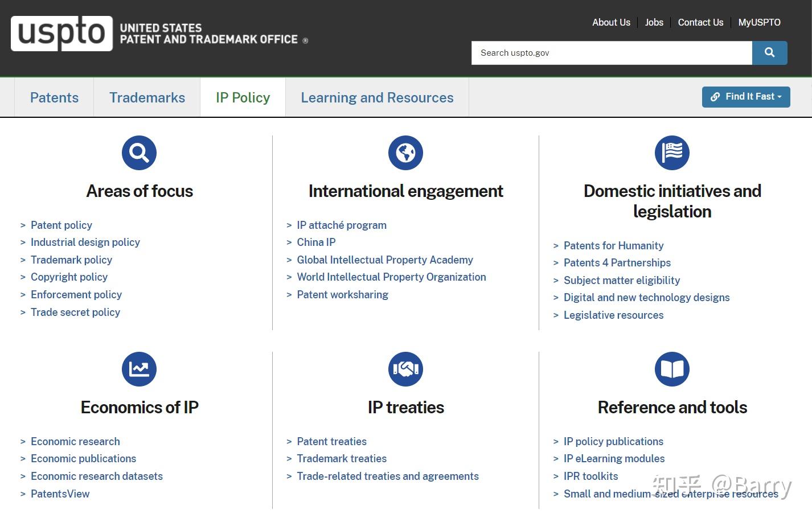
Task: Launch the PatentsView link
Action: pos(60,494)
